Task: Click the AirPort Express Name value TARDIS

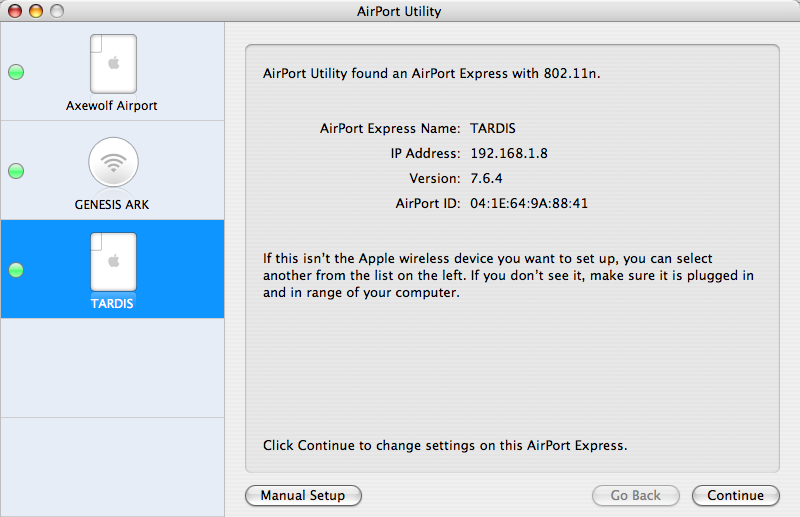Action: 493,128
